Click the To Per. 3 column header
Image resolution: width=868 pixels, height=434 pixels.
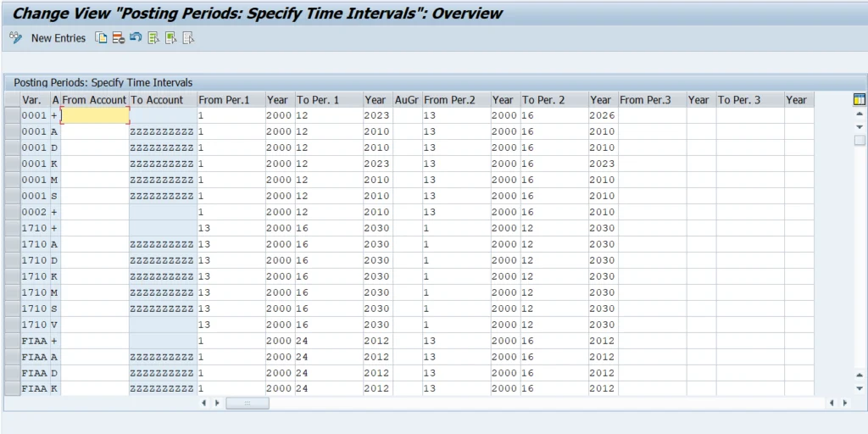pos(750,100)
